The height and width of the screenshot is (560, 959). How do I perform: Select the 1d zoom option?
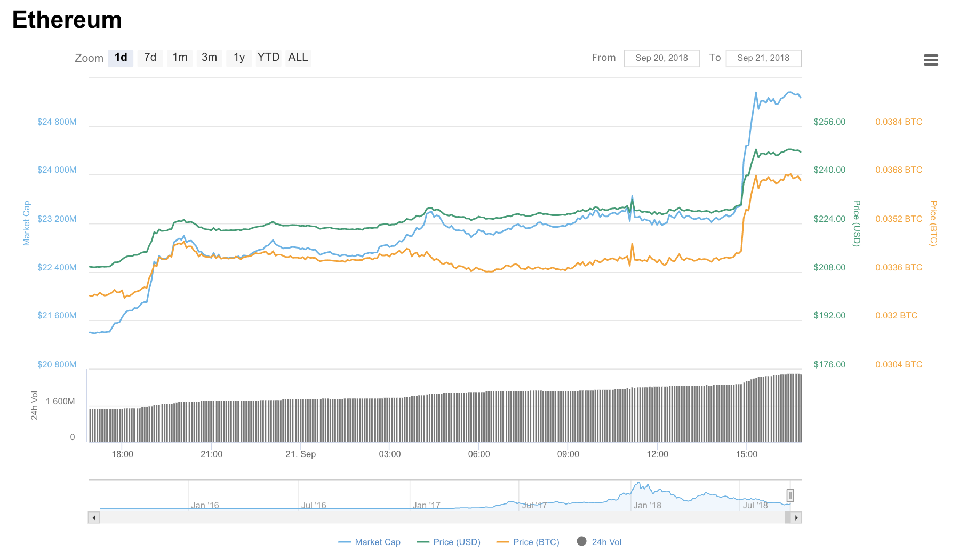pos(121,58)
